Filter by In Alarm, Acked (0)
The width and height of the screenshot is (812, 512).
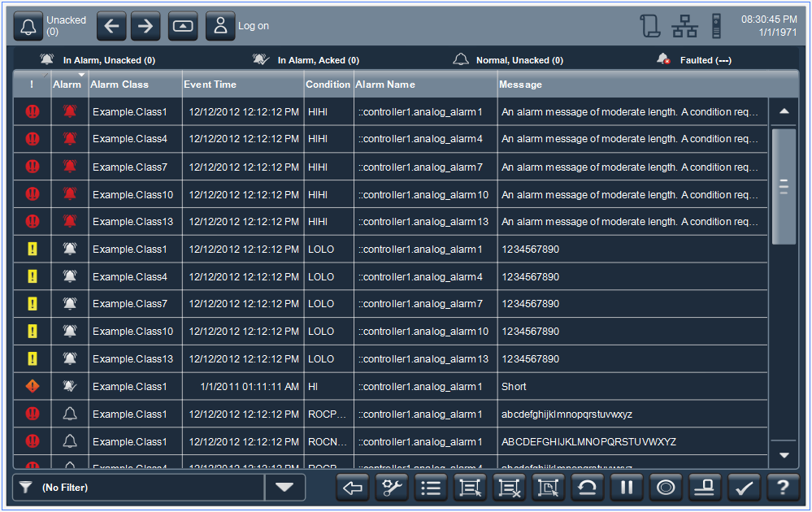306,60
